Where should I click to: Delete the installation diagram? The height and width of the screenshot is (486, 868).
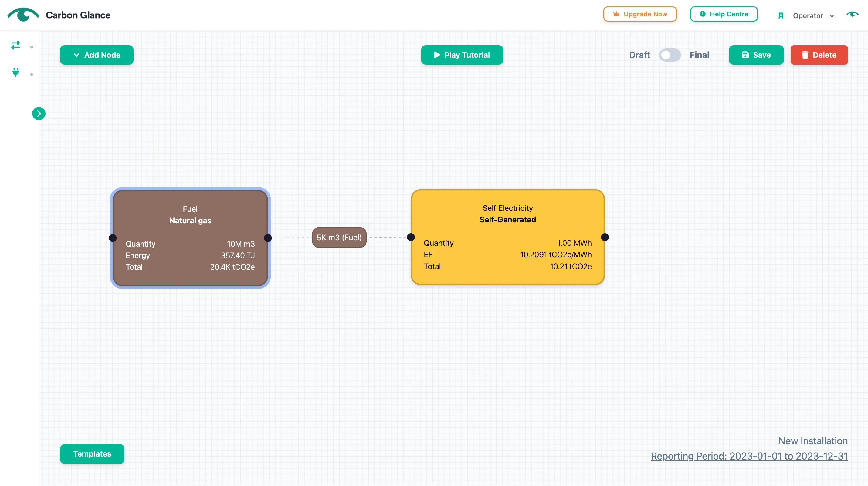coord(819,55)
